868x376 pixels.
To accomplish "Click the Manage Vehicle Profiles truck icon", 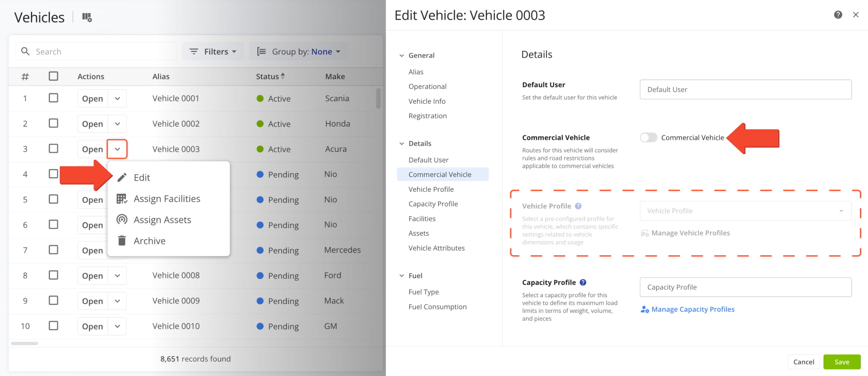I will coord(645,233).
